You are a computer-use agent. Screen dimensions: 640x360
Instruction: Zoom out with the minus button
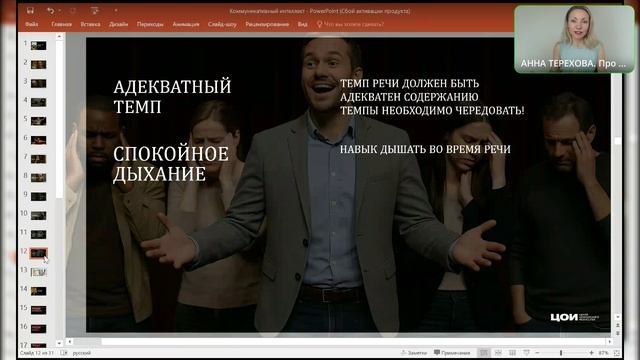pos(538,353)
